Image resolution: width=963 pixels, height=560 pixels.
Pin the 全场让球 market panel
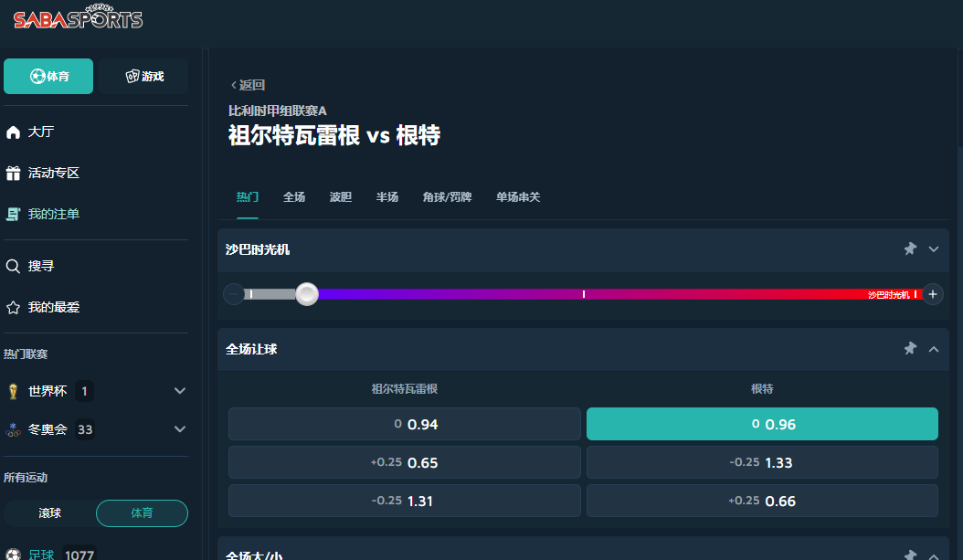(x=910, y=348)
